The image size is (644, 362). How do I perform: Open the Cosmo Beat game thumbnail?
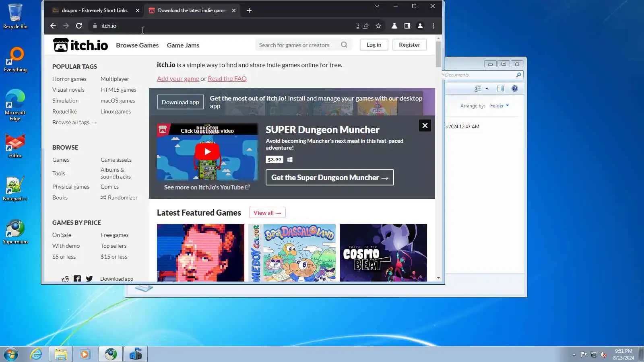383,253
